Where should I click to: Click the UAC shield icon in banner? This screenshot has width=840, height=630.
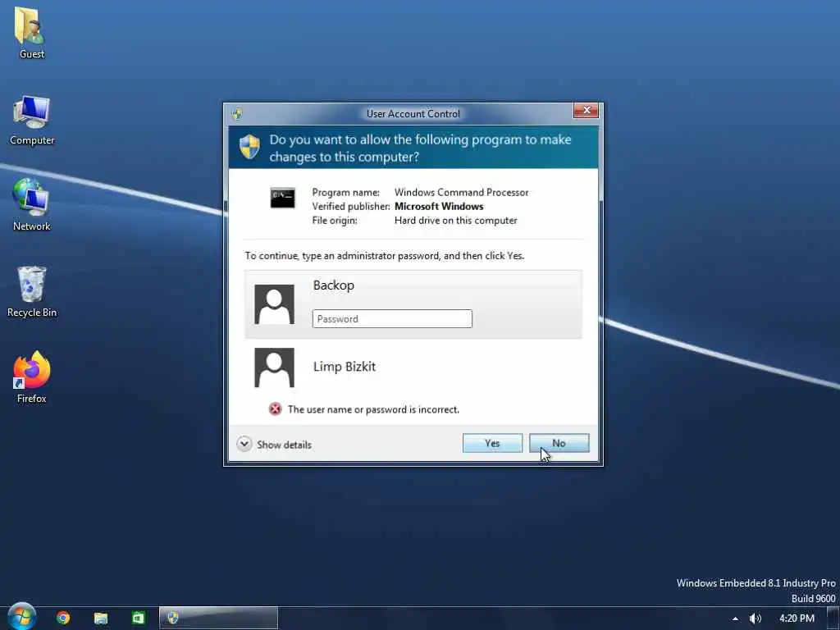pyautogui.click(x=249, y=147)
